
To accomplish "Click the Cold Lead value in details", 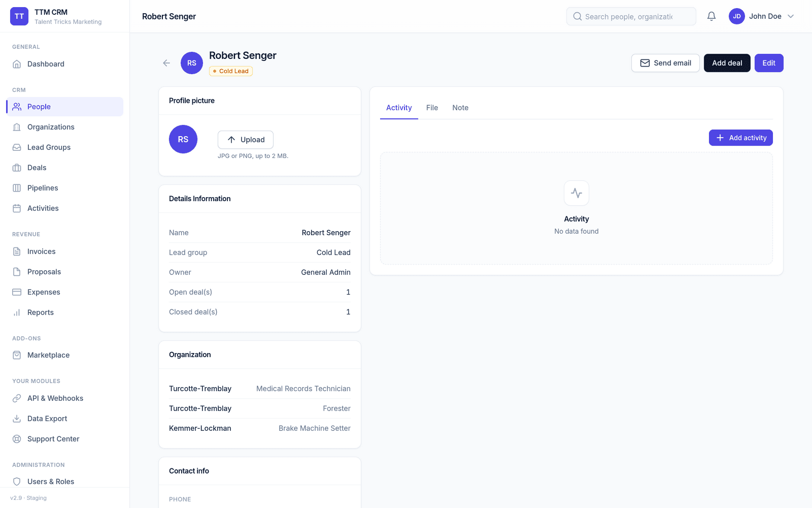I will (333, 252).
